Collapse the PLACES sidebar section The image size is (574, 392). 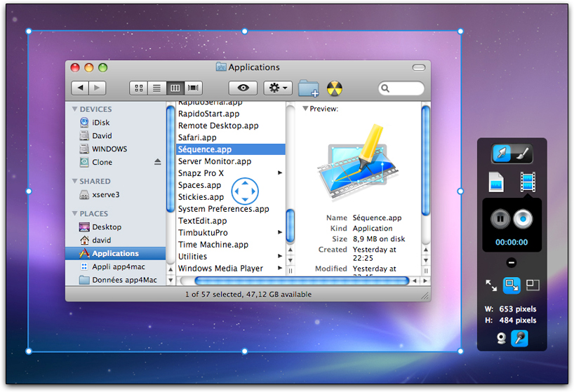[74, 213]
